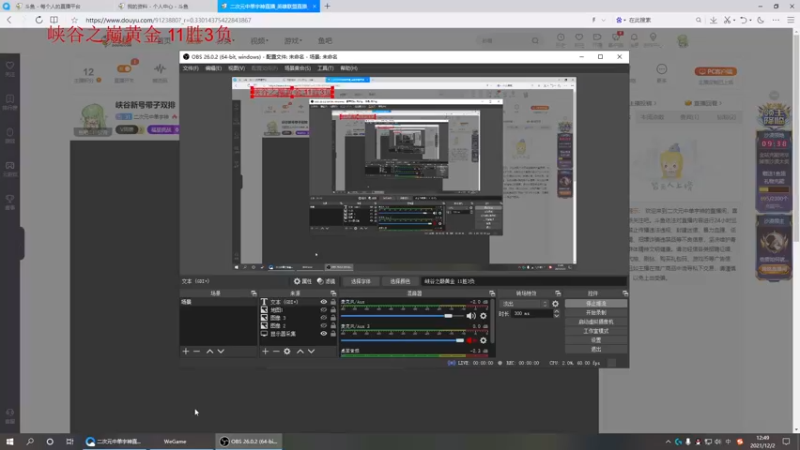
Task: Open source 属性 (properties) gear button
Action: click(303, 281)
